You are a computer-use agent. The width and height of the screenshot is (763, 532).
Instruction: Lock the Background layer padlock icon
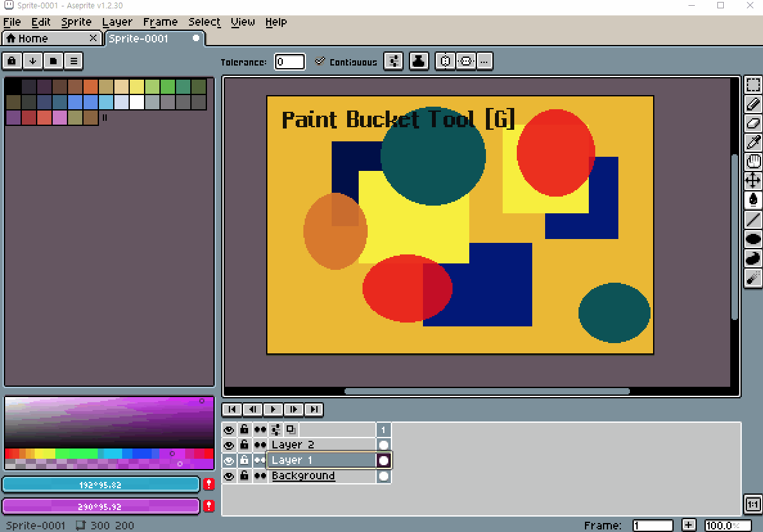tap(244, 476)
